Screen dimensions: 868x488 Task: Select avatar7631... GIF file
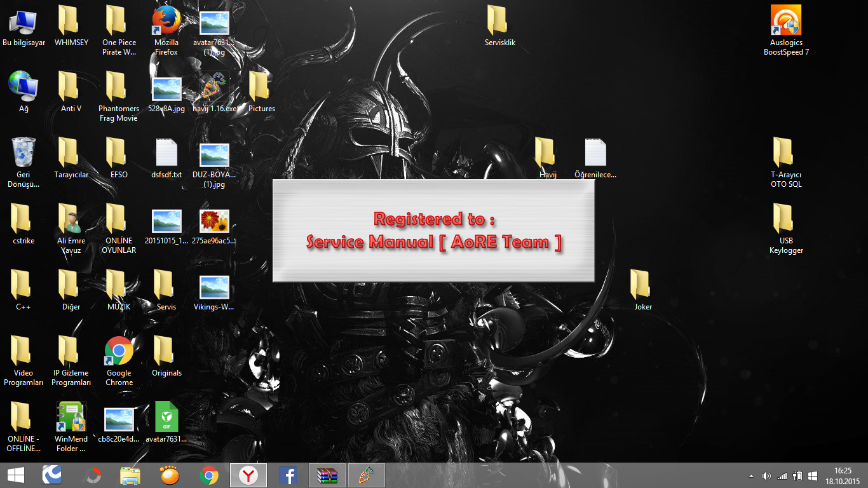coord(166,423)
